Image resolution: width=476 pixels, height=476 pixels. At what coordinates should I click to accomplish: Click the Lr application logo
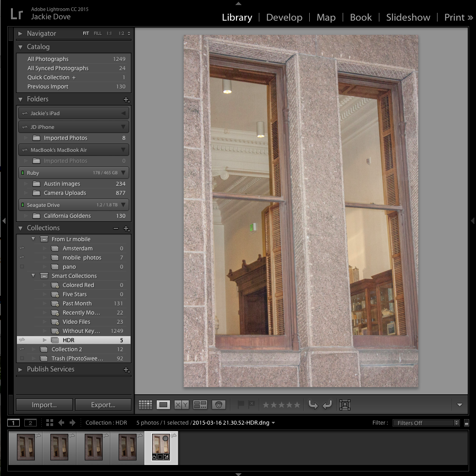point(16,14)
